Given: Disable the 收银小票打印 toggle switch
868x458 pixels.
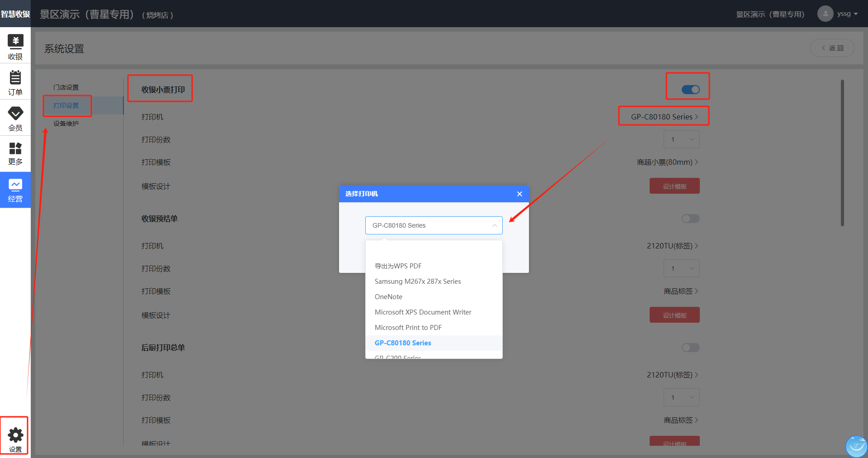Looking at the screenshot, I should point(690,90).
